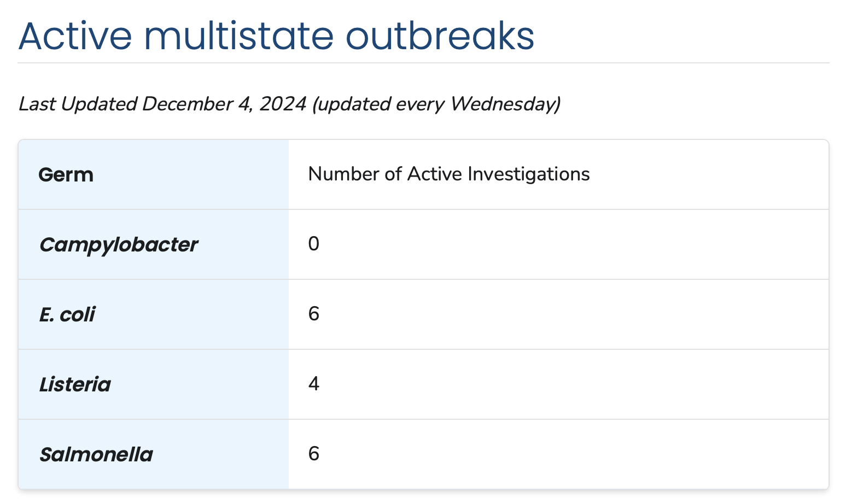The image size is (852, 504).
Task: Click the word "Active" in the page heading
Action: pos(75,36)
